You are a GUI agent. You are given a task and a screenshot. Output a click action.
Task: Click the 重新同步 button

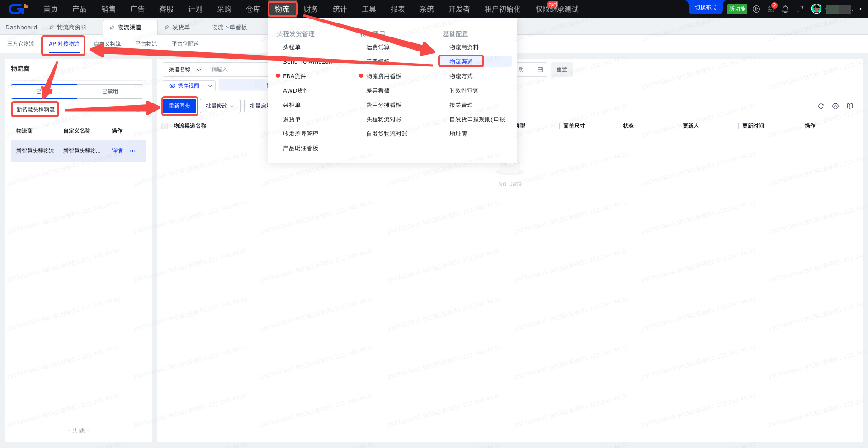click(179, 106)
